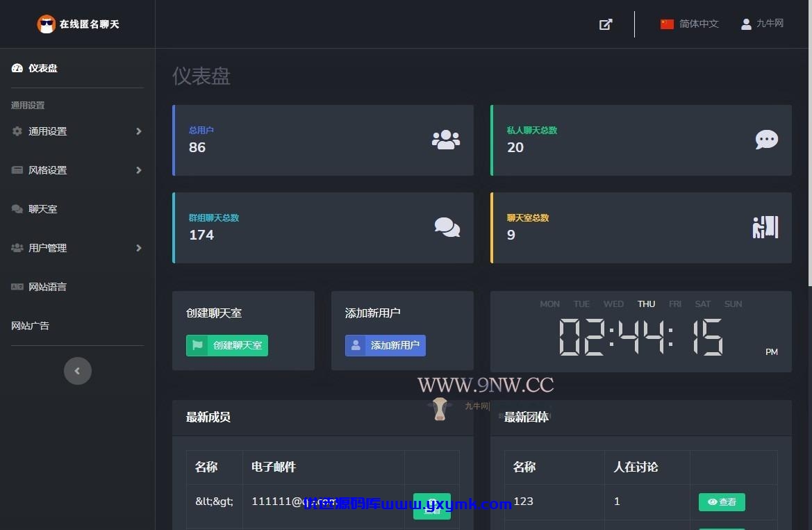Viewport: 812px width, 530px height.
Task: Expand the 风格设置 submenu chevron
Action: (138, 170)
